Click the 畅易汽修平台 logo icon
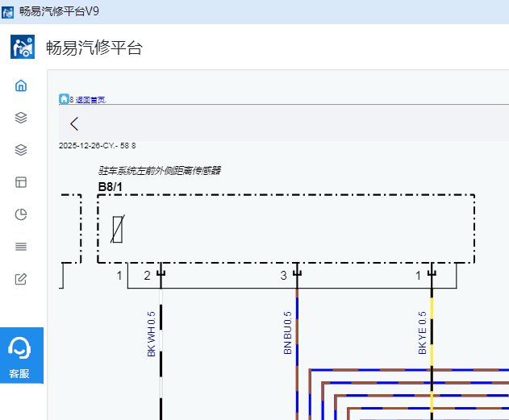This screenshot has height=420, width=509. (23, 47)
